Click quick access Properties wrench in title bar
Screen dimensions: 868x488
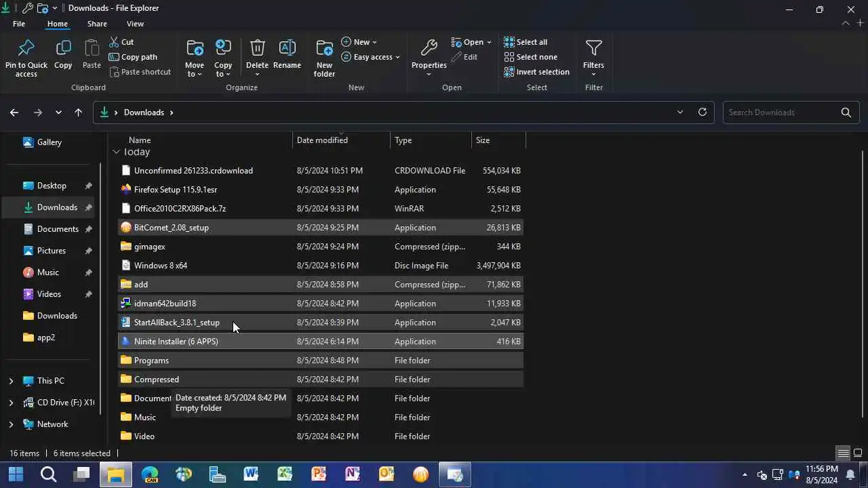coord(27,8)
